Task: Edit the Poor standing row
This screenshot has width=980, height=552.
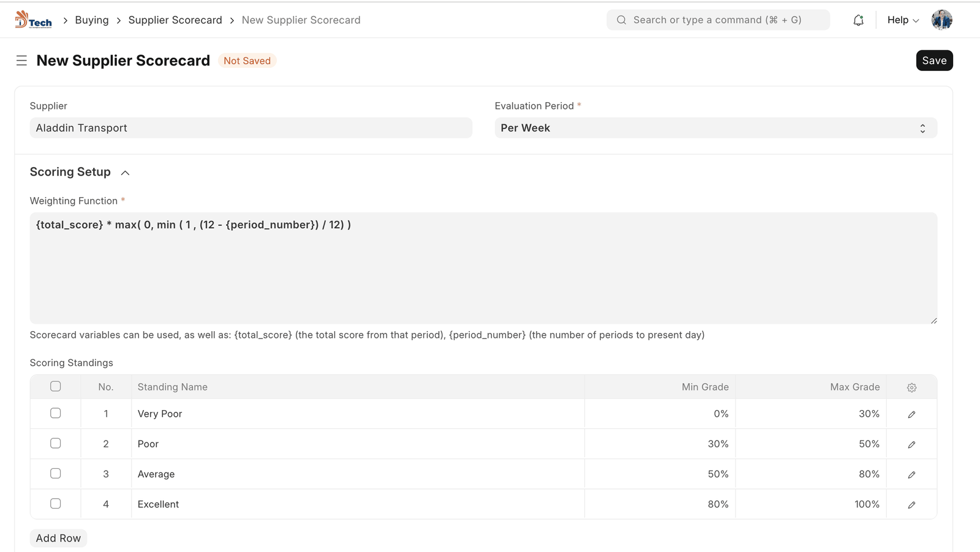Action: pos(911,444)
